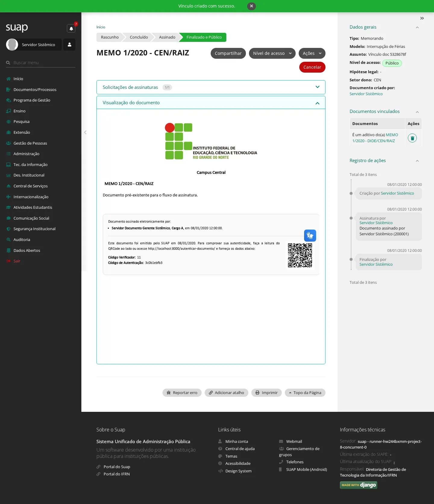
Task: Click Reportar erro button
Action: (x=182, y=393)
